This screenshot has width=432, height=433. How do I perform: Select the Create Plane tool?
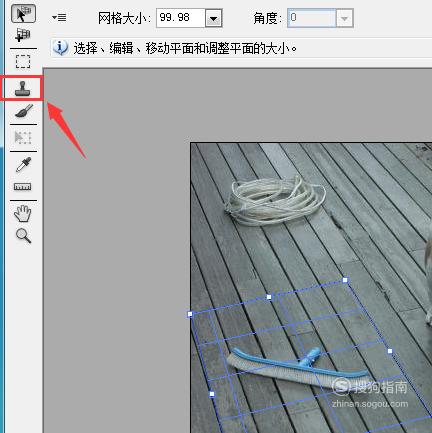click(x=23, y=35)
